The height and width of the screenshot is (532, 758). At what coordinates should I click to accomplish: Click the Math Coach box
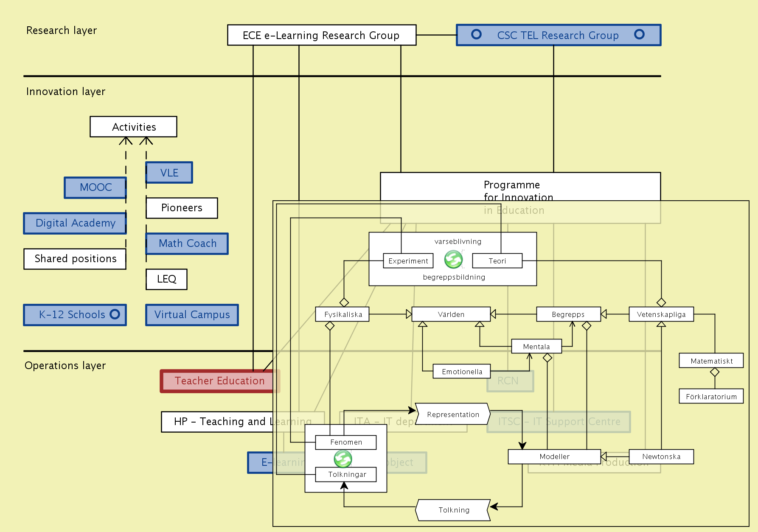tap(187, 244)
